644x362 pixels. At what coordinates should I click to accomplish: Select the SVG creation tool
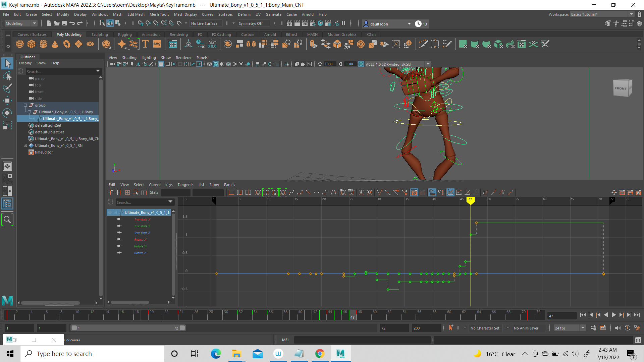pos(157,44)
